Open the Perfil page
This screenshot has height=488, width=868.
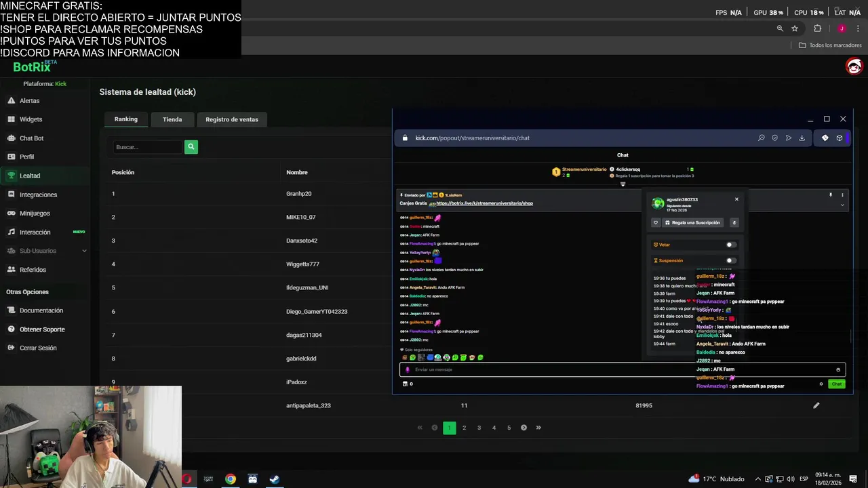point(26,157)
